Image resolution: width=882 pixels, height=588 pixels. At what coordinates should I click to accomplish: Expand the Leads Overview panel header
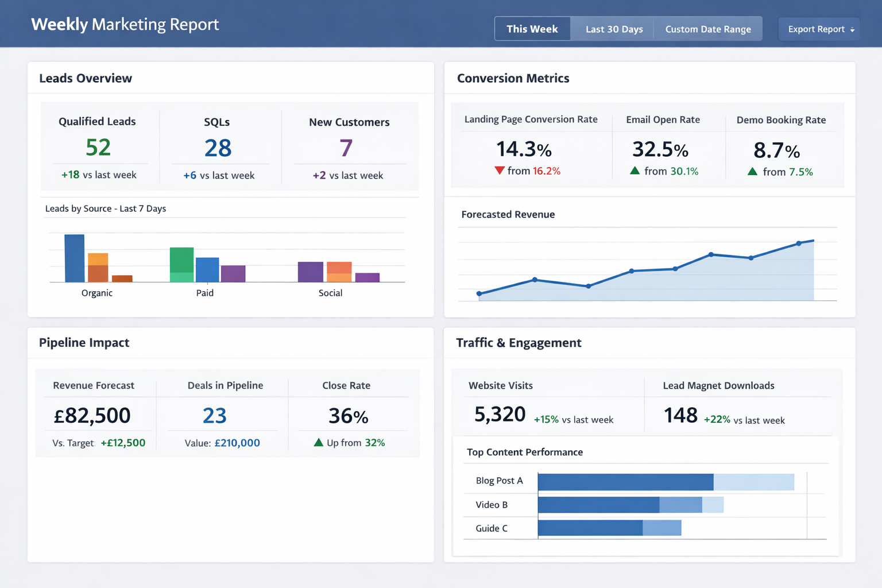(x=86, y=78)
